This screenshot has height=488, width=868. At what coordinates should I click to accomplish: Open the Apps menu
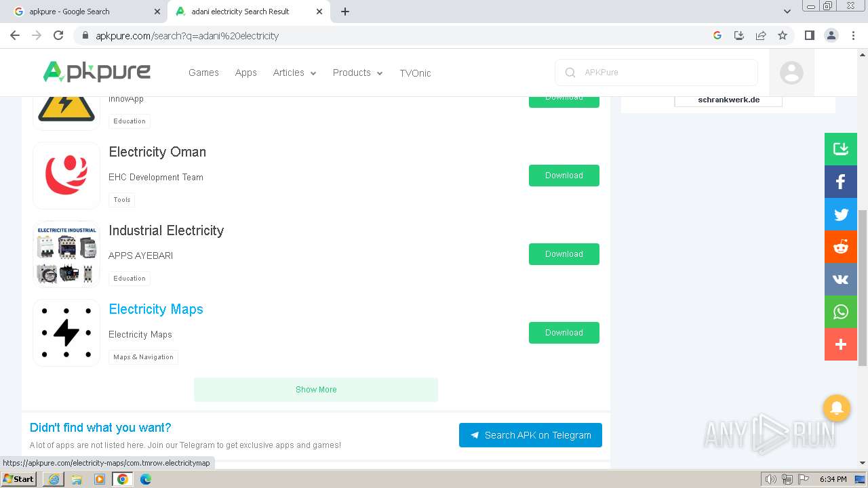[x=246, y=73]
